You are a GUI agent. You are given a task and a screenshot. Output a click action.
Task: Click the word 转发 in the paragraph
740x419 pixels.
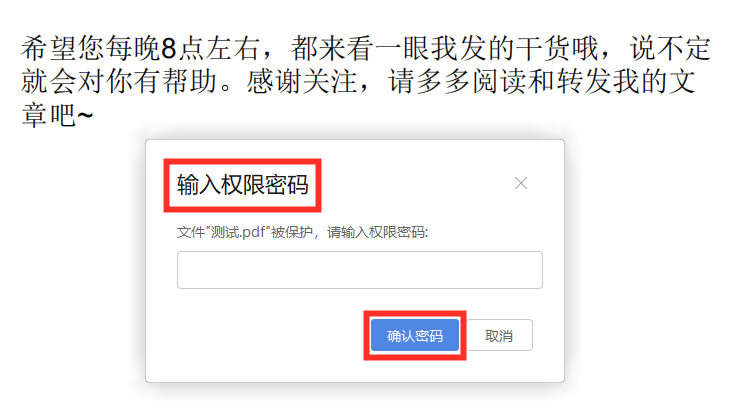click(584, 81)
